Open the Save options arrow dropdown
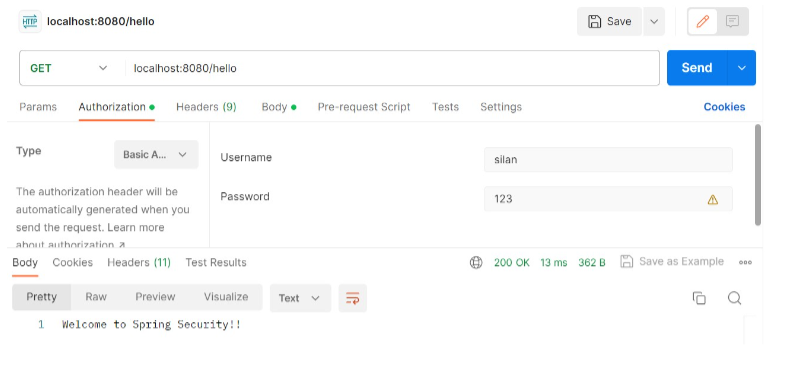This screenshot has width=787, height=388. (653, 22)
